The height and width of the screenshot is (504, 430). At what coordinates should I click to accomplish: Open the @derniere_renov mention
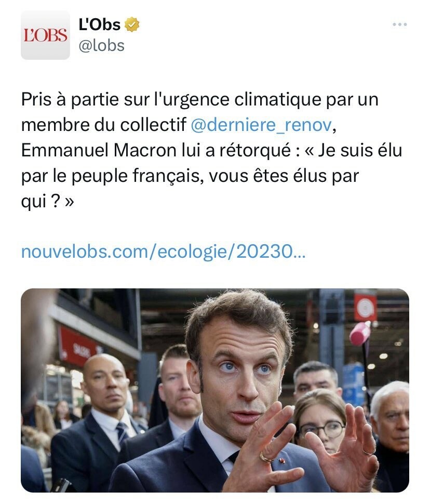click(260, 125)
